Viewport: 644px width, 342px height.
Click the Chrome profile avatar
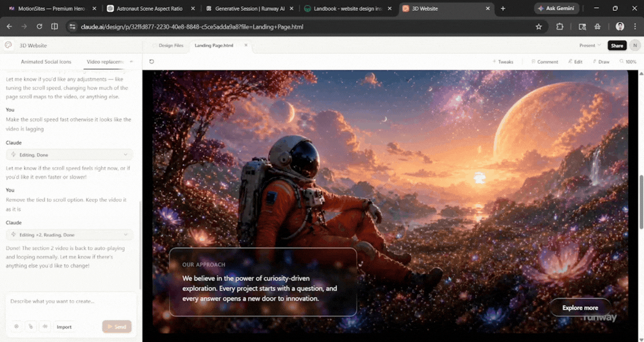coord(620,27)
